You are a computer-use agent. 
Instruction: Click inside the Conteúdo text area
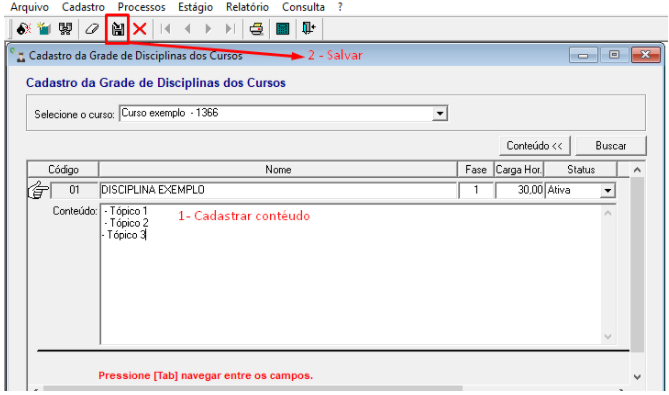[351, 274]
